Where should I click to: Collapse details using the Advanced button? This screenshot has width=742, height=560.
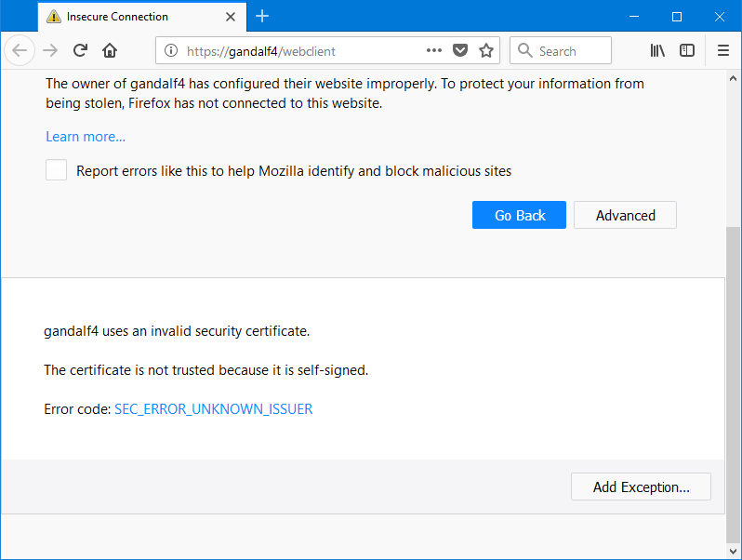click(x=625, y=215)
